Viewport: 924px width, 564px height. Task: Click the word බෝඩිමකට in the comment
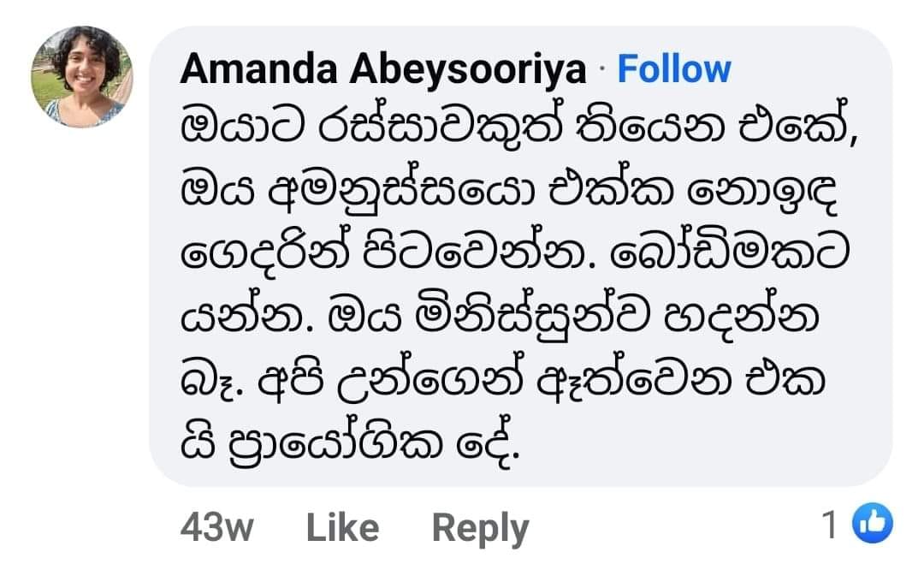point(730,251)
